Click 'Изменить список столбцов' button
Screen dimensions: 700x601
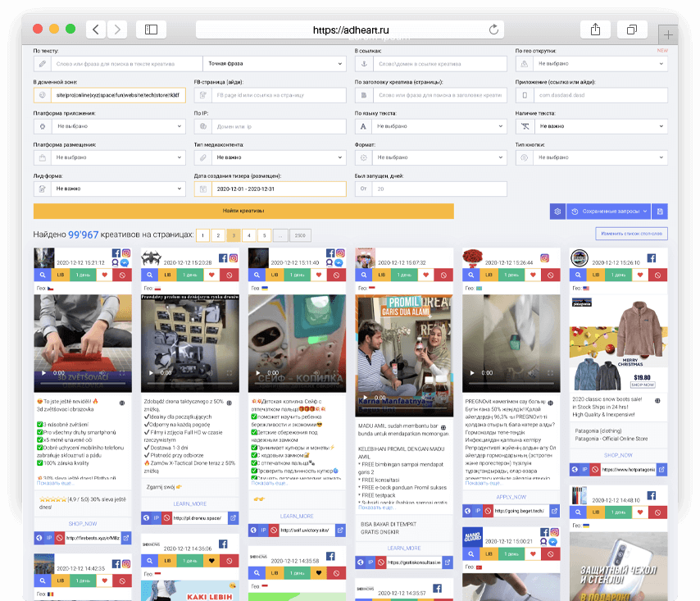631,234
